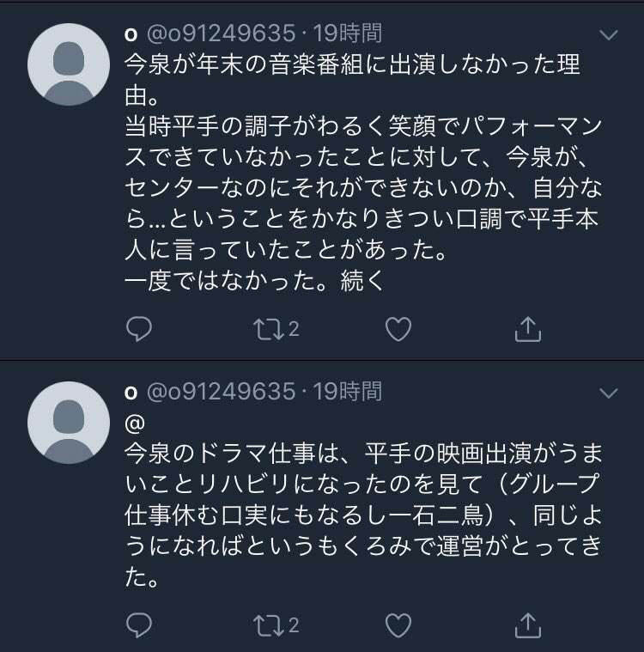
Task: Open the second tweet's chevron options menu
Action: (609, 393)
